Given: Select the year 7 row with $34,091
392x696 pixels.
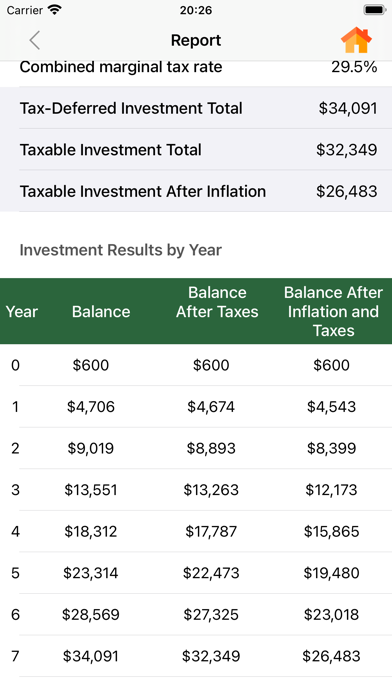Looking at the screenshot, I should (x=196, y=656).
